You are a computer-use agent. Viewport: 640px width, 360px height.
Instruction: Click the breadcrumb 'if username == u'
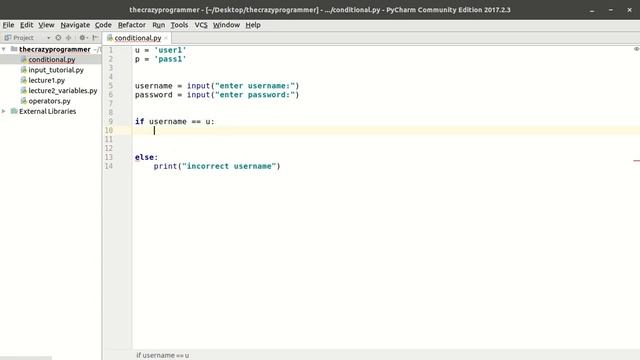162,355
